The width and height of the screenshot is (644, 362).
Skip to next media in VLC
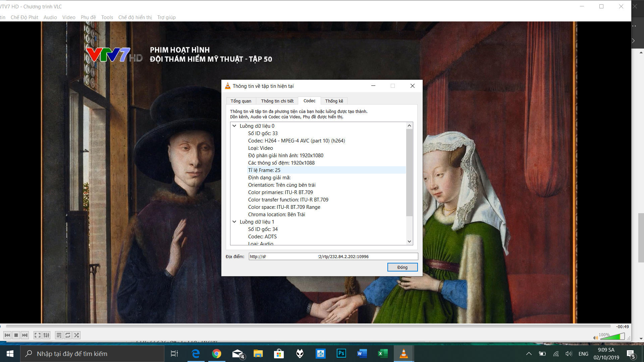pos(25,335)
